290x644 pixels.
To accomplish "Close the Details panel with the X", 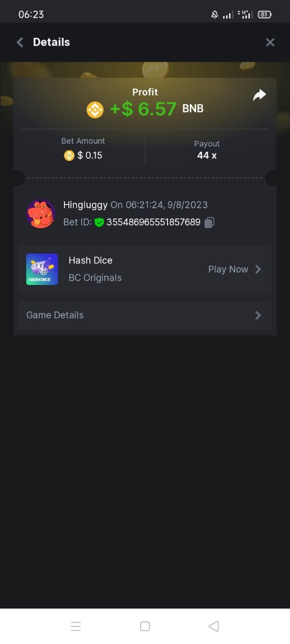I will click(x=270, y=42).
